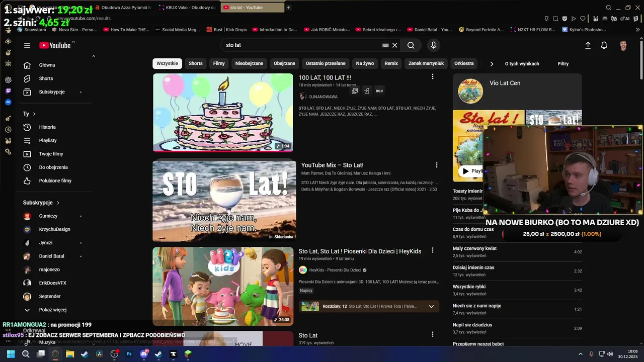Open the YouTube notifications bell
The image size is (644, 362).
pos(604,45)
